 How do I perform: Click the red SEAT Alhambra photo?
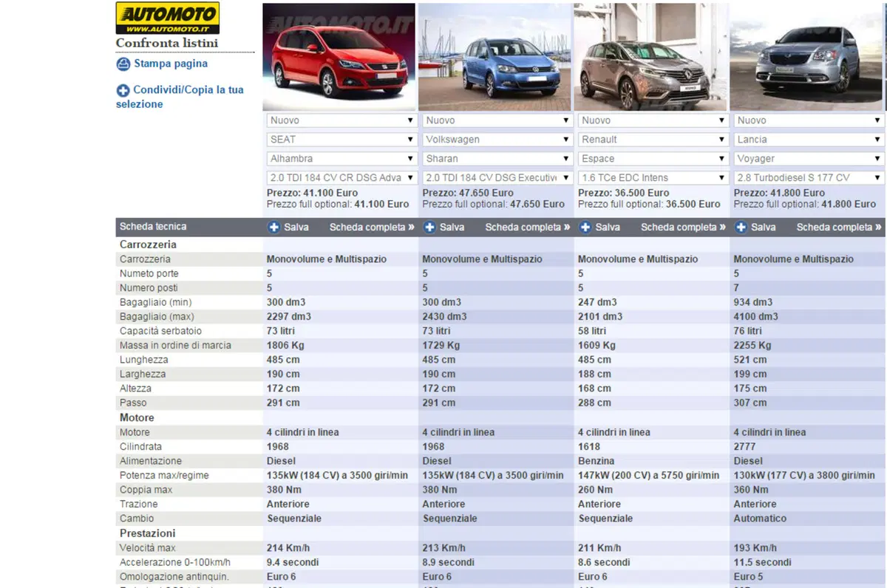click(x=339, y=57)
